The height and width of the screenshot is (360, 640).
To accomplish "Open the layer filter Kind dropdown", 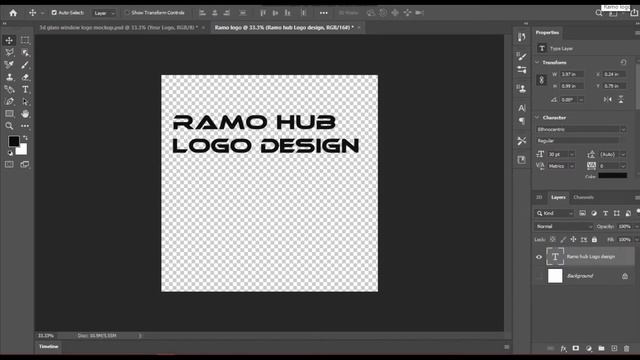I will click(x=554, y=213).
